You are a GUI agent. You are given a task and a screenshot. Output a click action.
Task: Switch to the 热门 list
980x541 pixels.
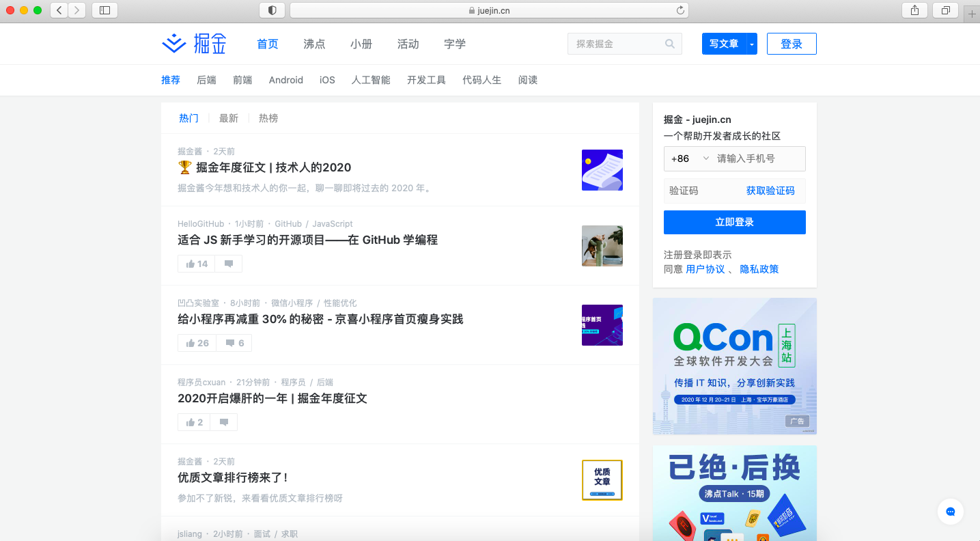(188, 118)
